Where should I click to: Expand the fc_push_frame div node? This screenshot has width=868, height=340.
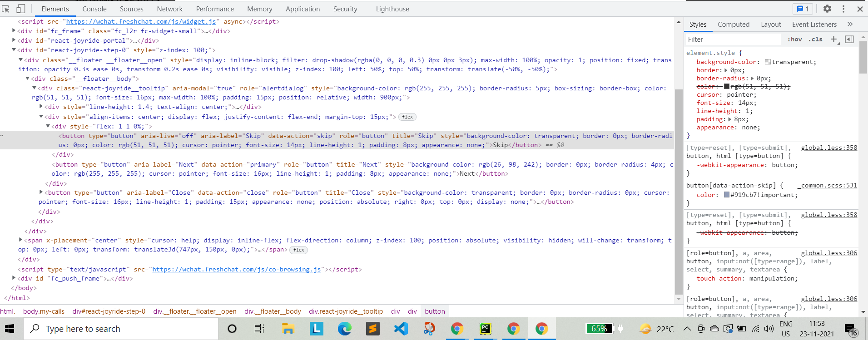click(x=14, y=278)
